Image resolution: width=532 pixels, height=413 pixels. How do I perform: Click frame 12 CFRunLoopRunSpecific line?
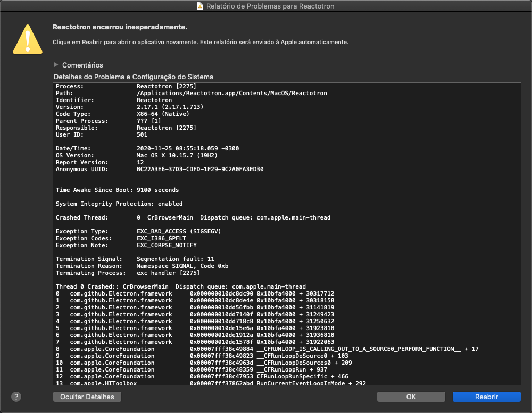[202, 376]
